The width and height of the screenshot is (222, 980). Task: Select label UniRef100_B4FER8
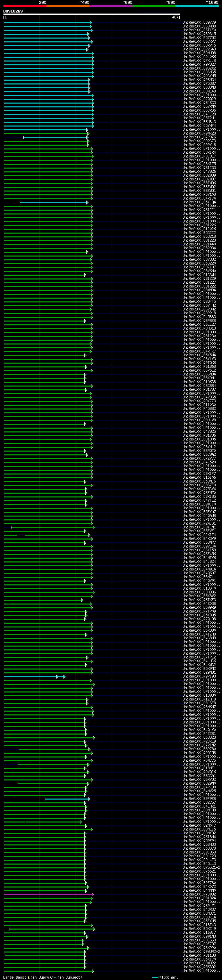tap(199, 114)
